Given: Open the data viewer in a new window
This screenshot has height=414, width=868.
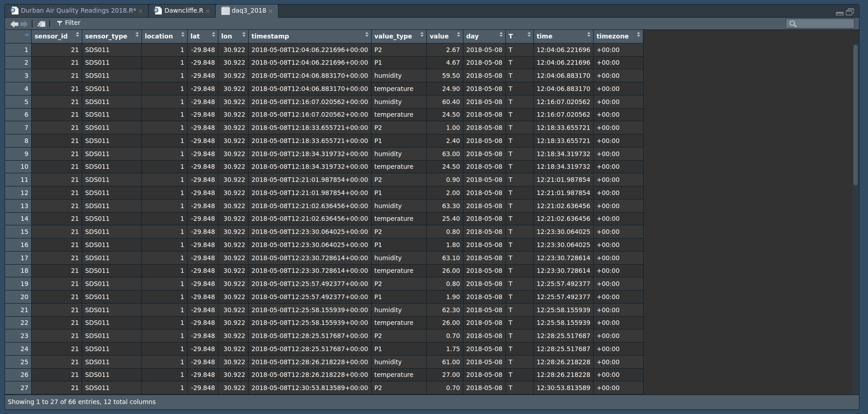Looking at the screenshot, I should click(41, 23).
